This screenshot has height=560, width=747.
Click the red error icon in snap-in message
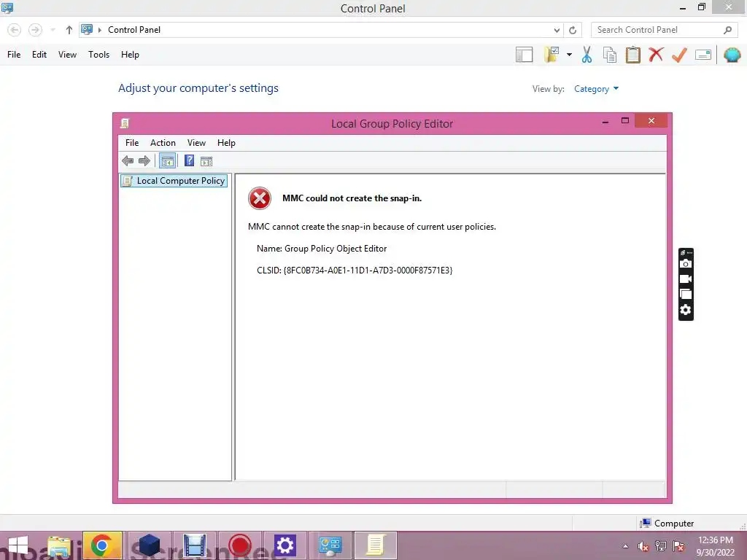pyautogui.click(x=260, y=198)
